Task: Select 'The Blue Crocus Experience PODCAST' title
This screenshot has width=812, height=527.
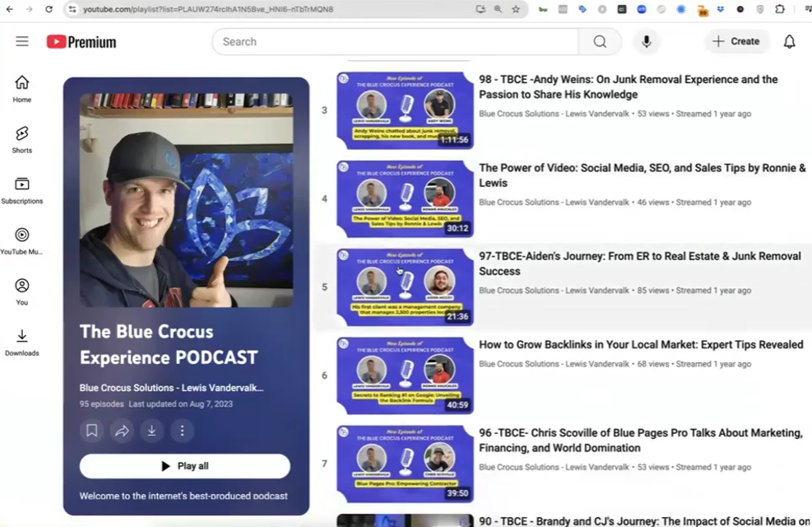Action: tap(169, 344)
